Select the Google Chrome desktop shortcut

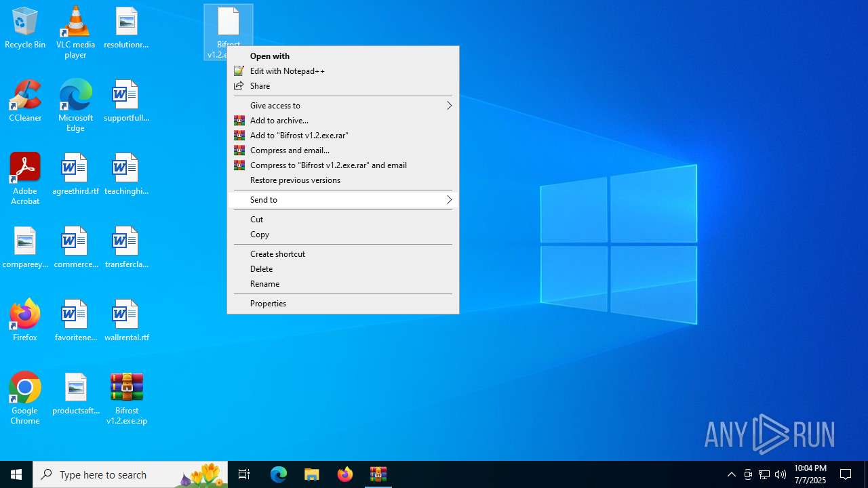point(25,398)
